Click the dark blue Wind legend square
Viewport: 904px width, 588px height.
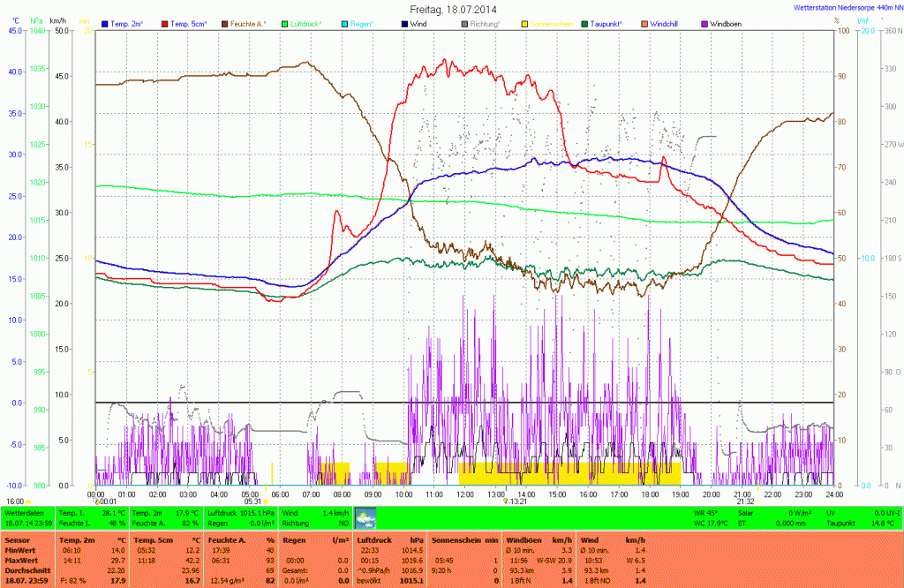[404, 24]
